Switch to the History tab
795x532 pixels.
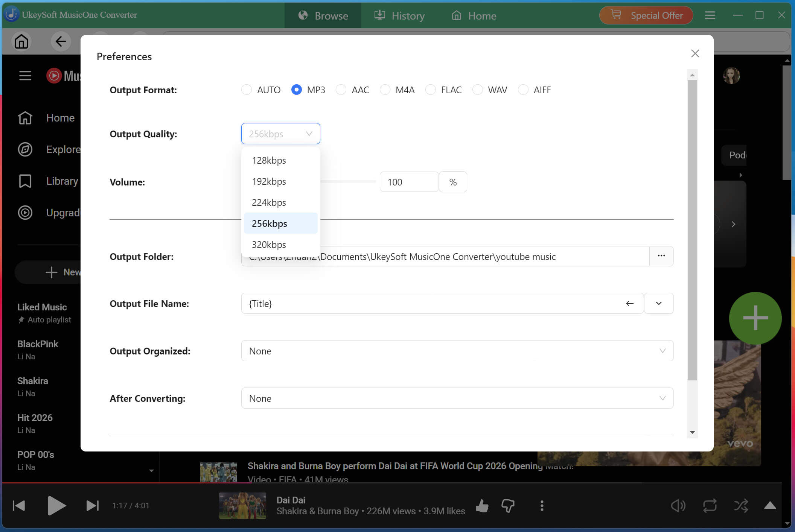point(399,15)
